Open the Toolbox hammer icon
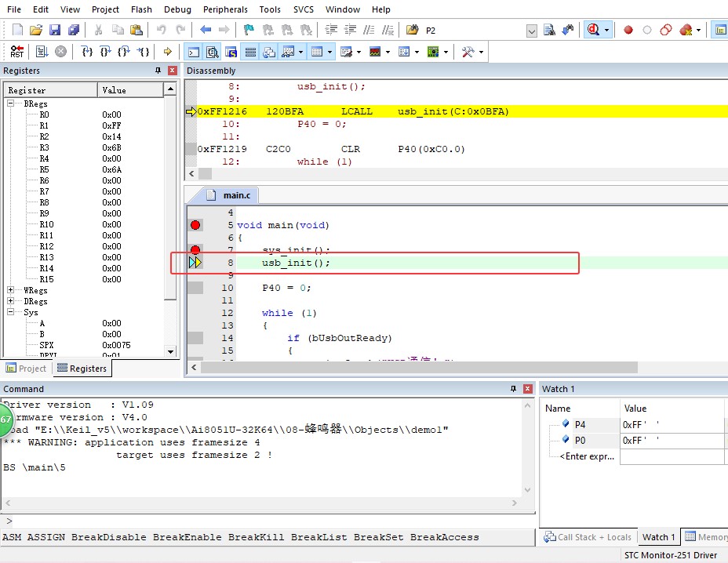Screen dimensions: 728x563 [x=468, y=52]
